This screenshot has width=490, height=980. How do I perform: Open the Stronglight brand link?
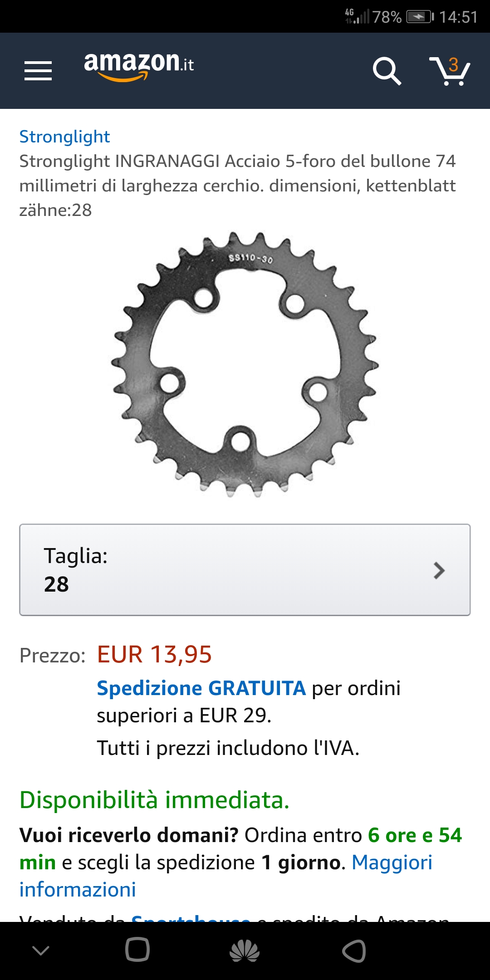pyautogui.click(x=64, y=137)
